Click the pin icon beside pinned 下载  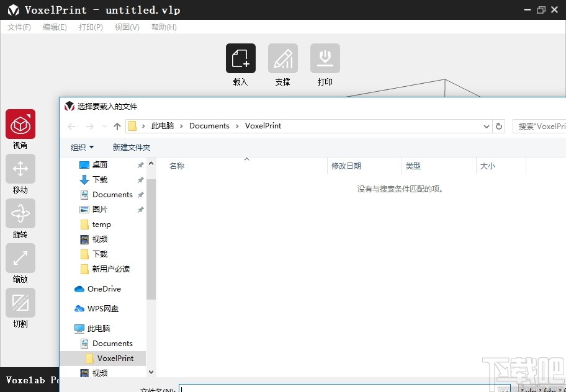point(140,180)
